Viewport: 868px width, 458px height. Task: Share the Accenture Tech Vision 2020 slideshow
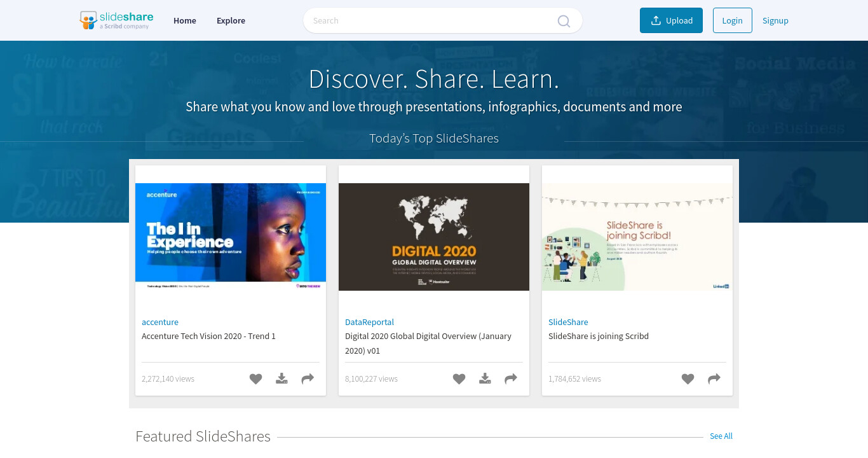coord(308,379)
